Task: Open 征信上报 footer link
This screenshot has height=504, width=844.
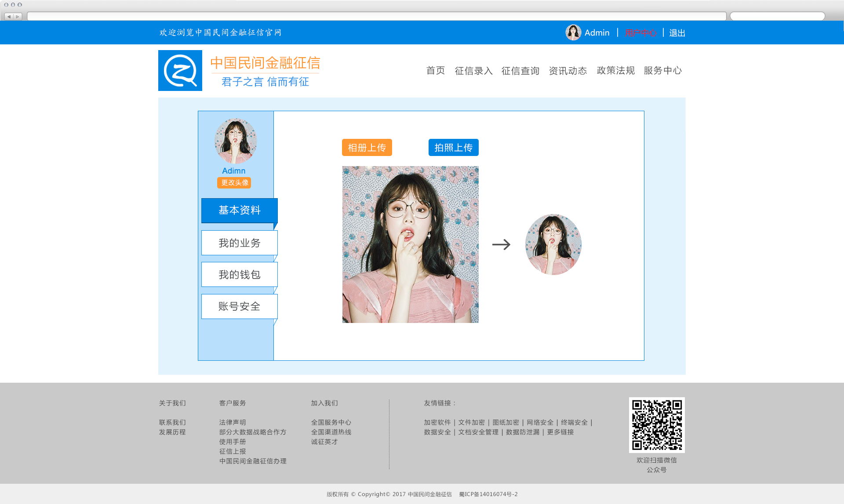Action: (x=233, y=451)
